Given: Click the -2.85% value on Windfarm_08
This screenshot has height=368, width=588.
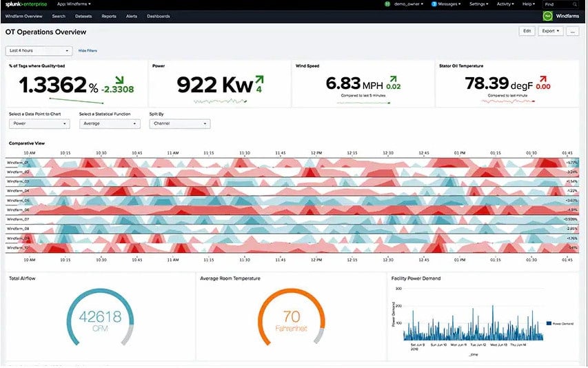Looking at the screenshot, I should pyautogui.click(x=572, y=229).
